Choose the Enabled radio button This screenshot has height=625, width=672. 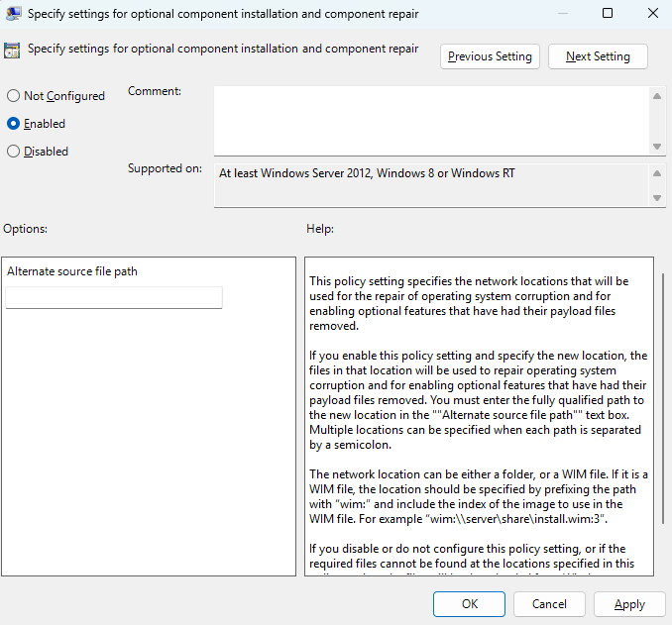pos(14,124)
